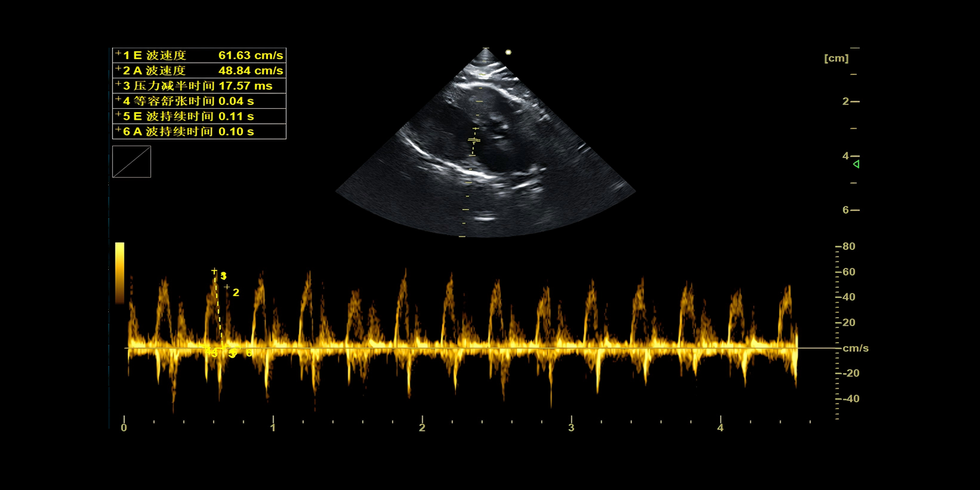Select the "5 E 波持续时间" measurement row
This screenshot has height=490, width=980.
(199, 116)
